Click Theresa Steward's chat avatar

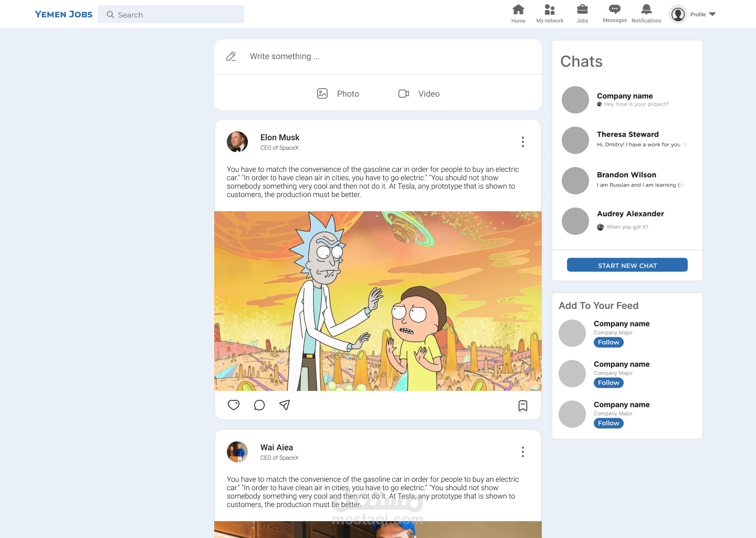pos(575,140)
